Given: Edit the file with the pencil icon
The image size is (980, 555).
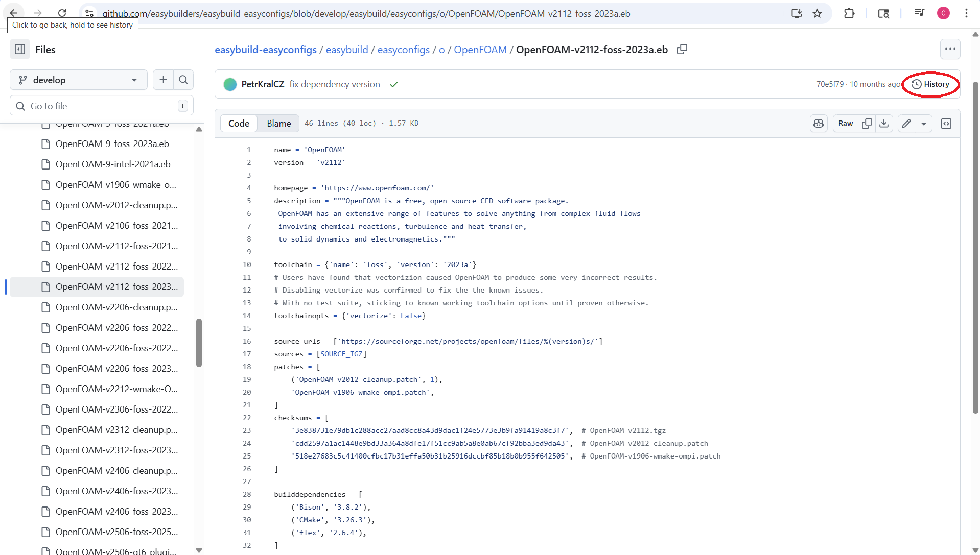Looking at the screenshot, I should 906,123.
